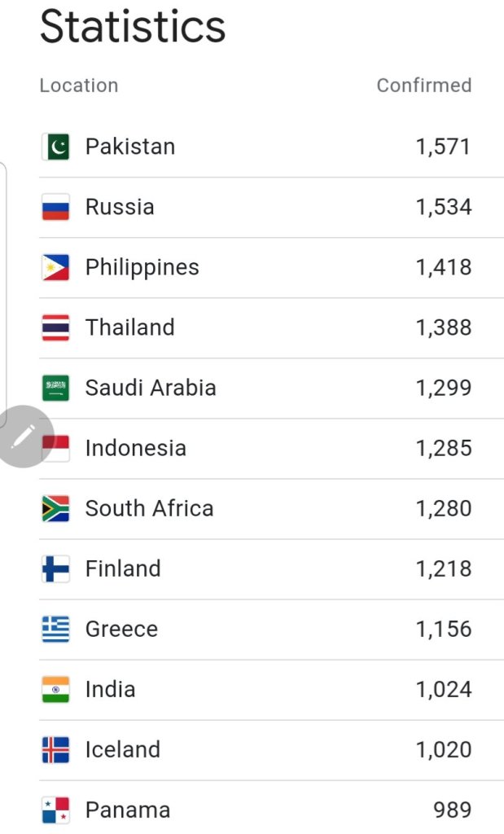This screenshot has width=504, height=834.
Task: Select the Indonesia country name
Action: (x=135, y=448)
